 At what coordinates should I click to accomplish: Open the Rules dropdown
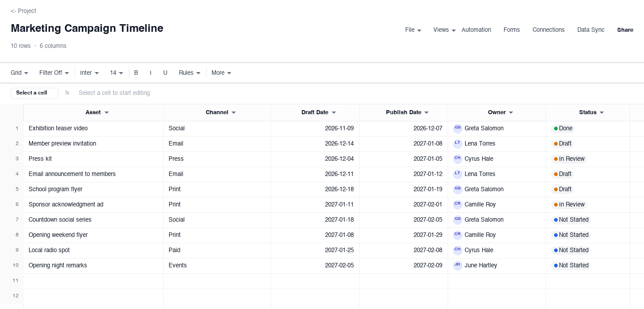(x=190, y=73)
